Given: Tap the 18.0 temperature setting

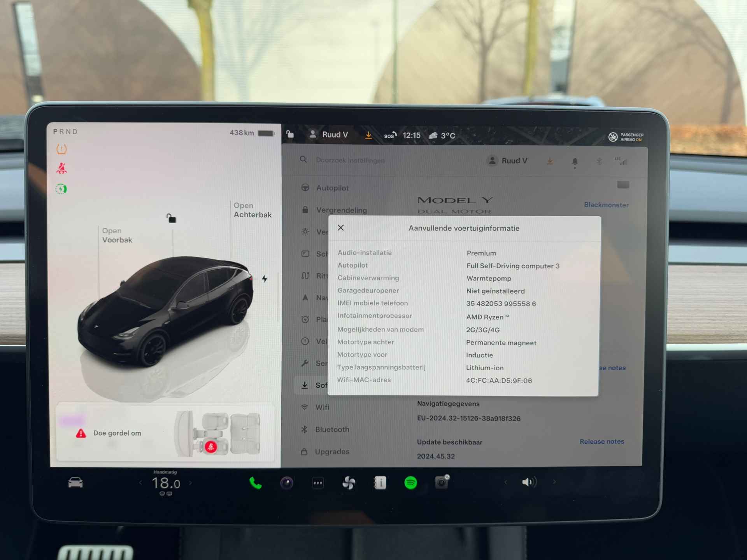Looking at the screenshot, I should pyautogui.click(x=166, y=483).
